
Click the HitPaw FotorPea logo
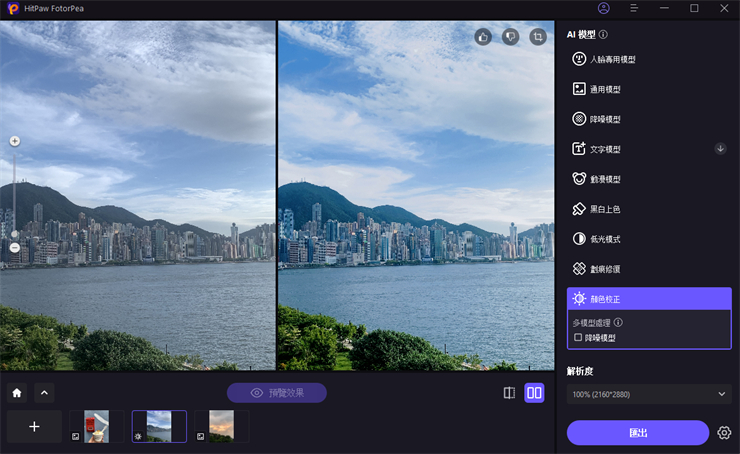(x=13, y=8)
